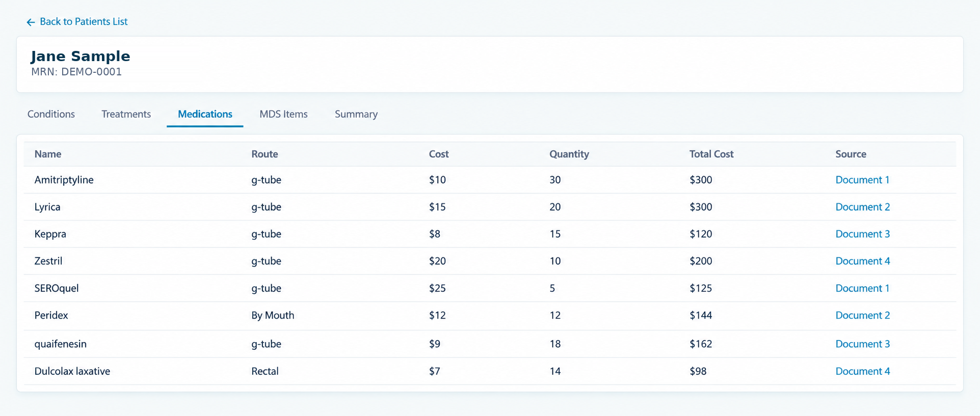980x416 pixels.
Task: Select the MRN: DEMO-0001 text
Action: pos(76,72)
